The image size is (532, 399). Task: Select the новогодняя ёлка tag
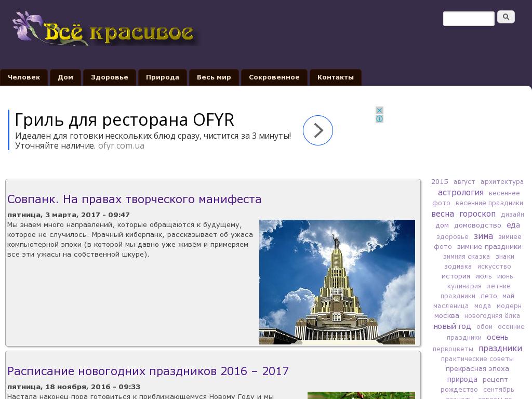click(x=492, y=316)
